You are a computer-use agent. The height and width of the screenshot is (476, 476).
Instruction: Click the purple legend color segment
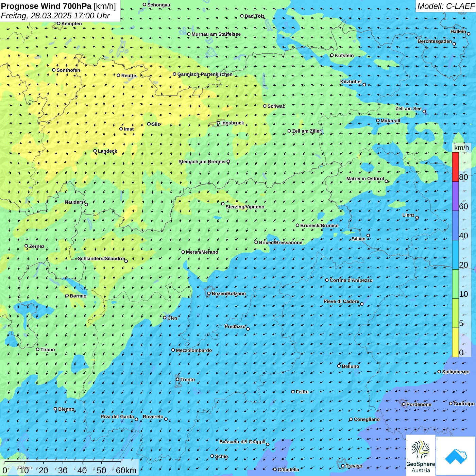tap(455, 196)
